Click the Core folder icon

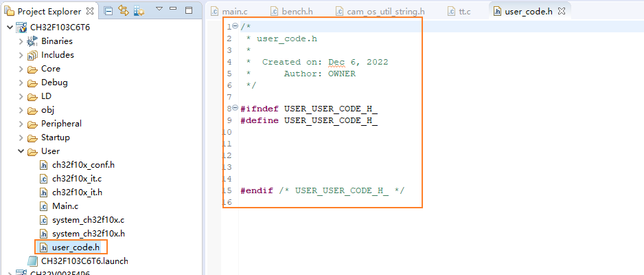(32, 69)
